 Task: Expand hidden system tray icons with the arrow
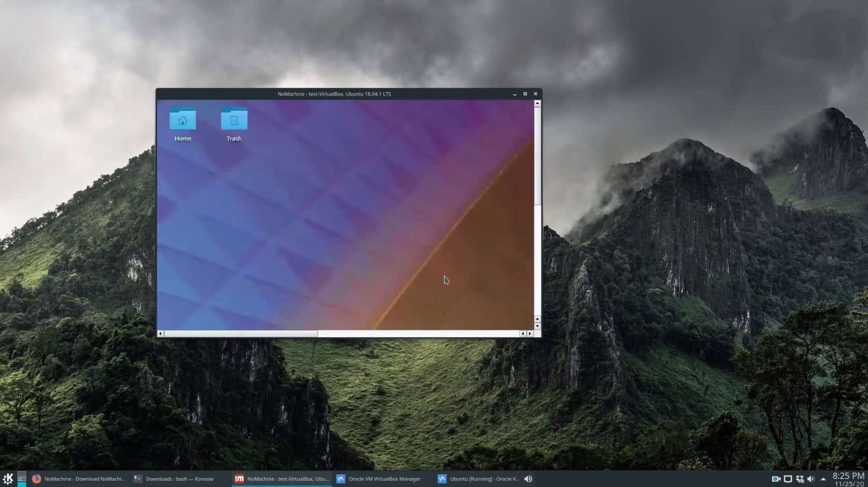coord(824,479)
